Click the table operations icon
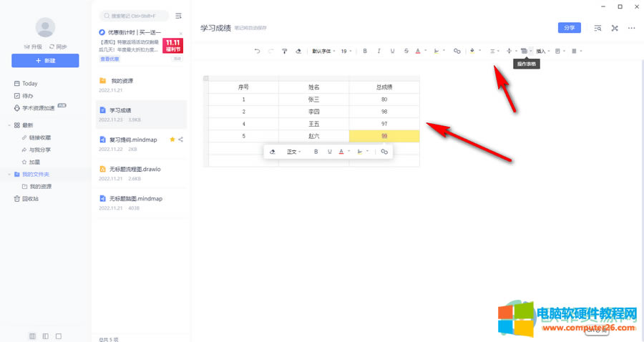Image resolution: width=644 pixels, height=342 pixels. [524, 51]
